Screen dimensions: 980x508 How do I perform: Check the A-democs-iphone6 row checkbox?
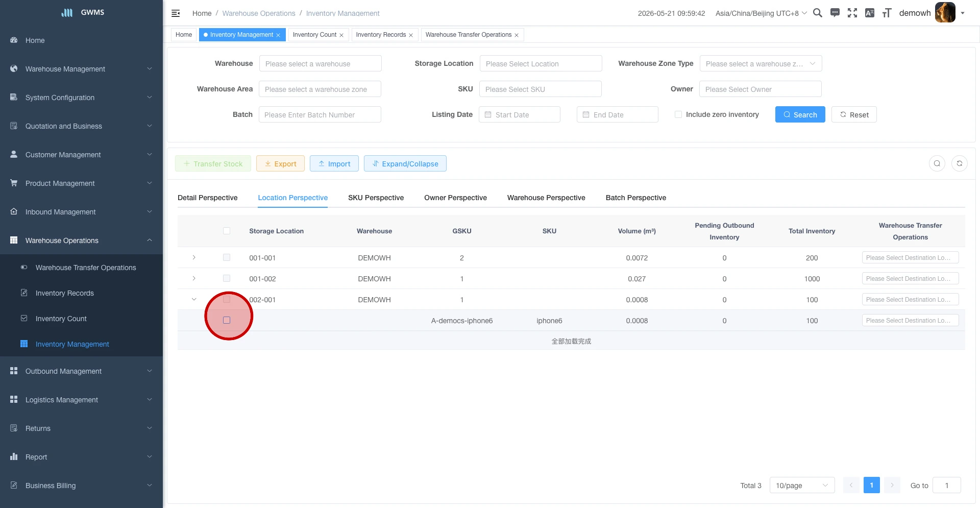tap(227, 320)
